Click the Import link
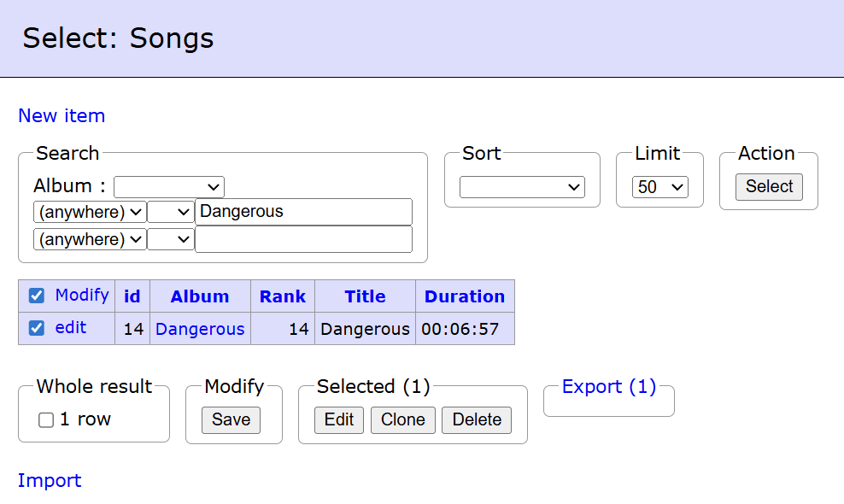This screenshot has width=844, height=504. tap(49, 480)
